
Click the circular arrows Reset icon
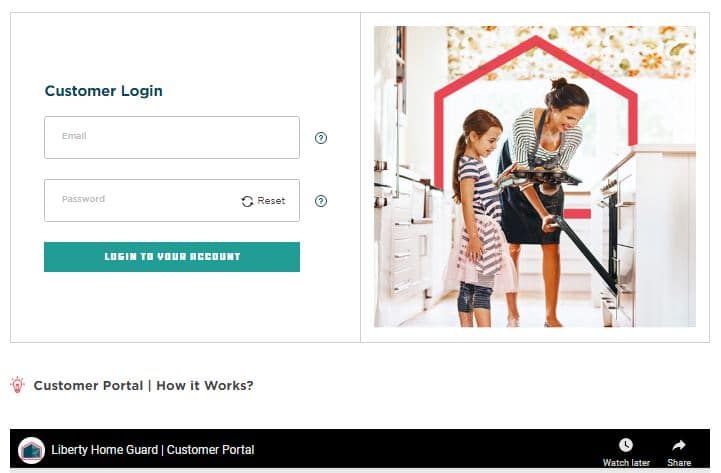pyautogui.click(x=247, y=201)
